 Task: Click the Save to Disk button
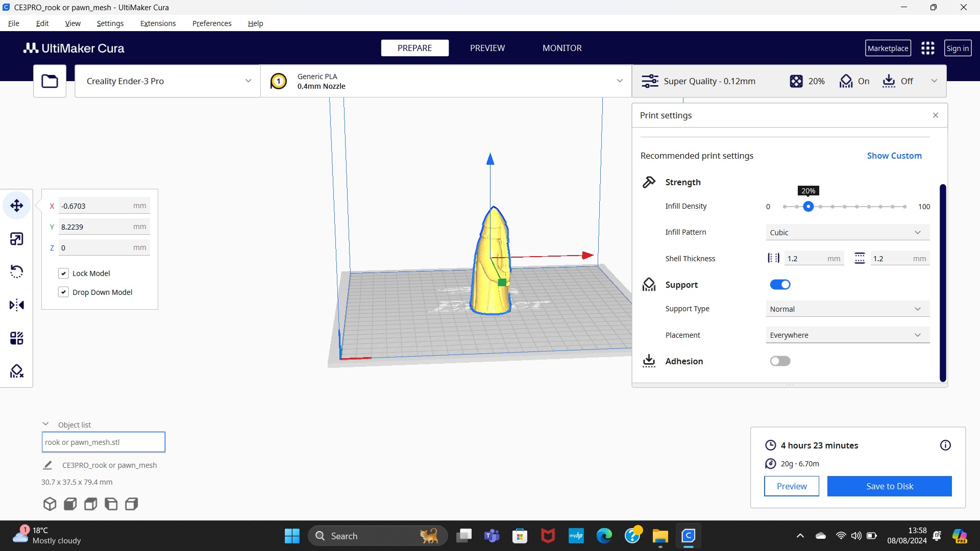(x=889, y=486)
